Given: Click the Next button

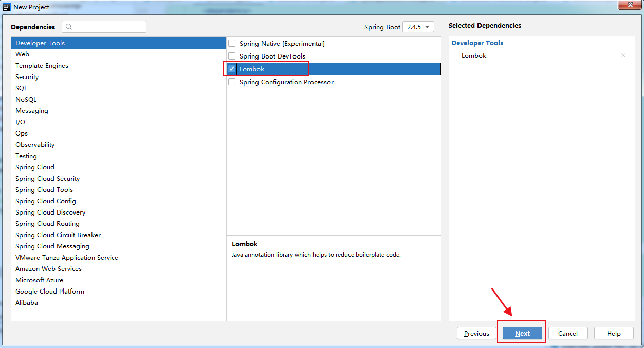Looking at the screenshot, I should tap(522, 333).
